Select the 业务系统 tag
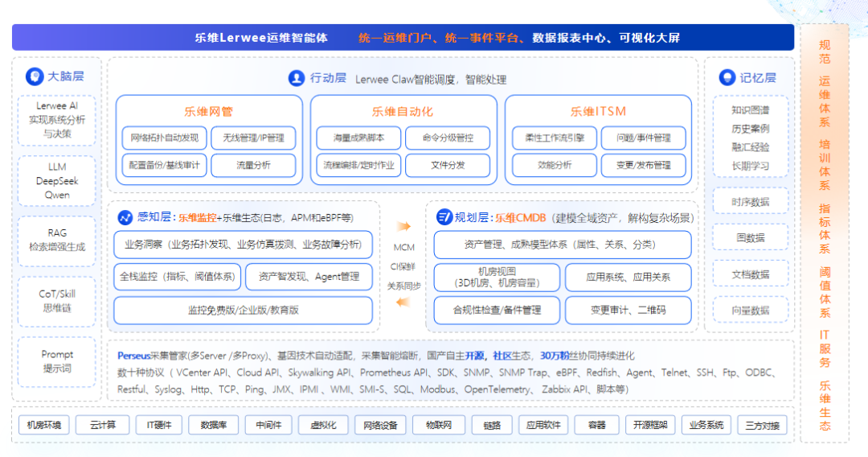Image resolution: width=868 pixels, height=457 pixels. (x=706, y=425)
